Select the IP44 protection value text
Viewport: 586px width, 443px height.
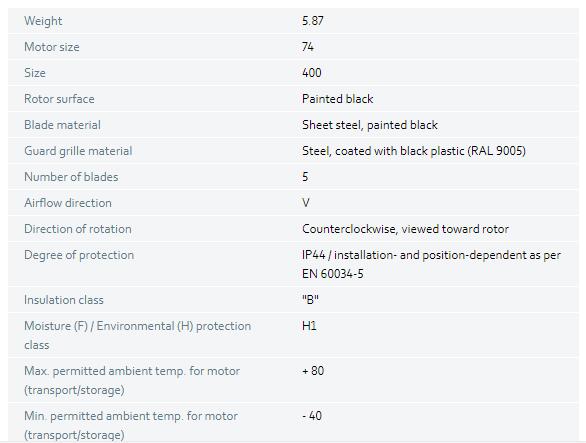431,264
